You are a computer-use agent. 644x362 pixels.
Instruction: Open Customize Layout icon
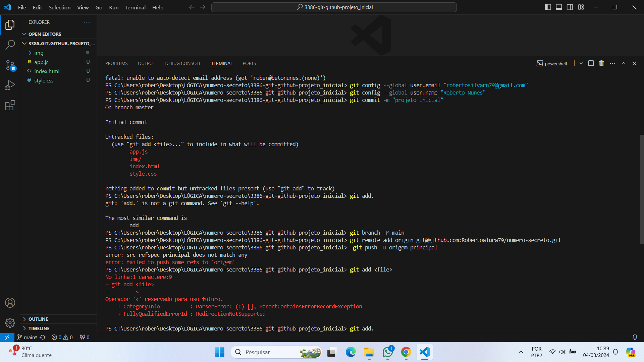(x=581, y=7)
